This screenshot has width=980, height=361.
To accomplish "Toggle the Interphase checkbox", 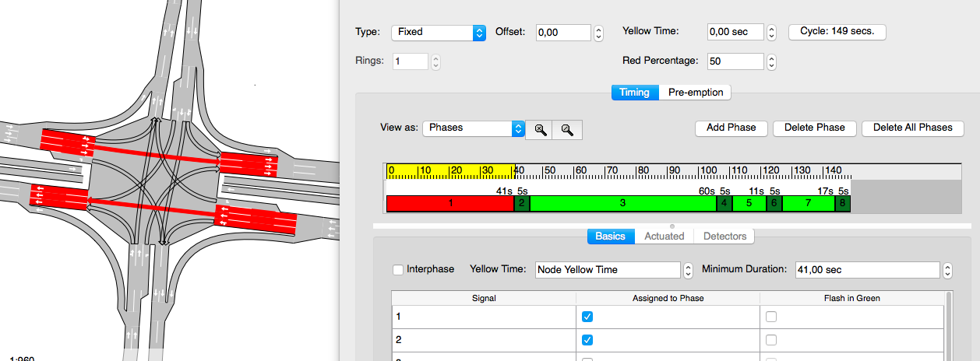I will 398,270.
